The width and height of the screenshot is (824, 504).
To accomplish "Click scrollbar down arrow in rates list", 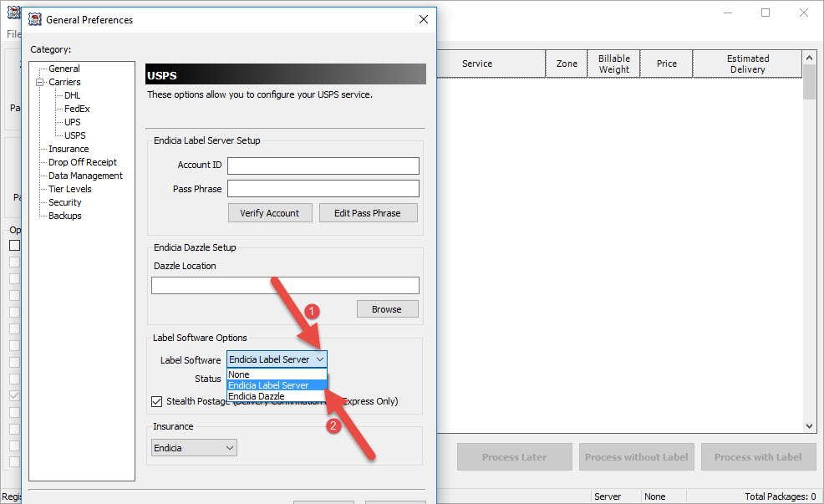I will click(809, 426).
